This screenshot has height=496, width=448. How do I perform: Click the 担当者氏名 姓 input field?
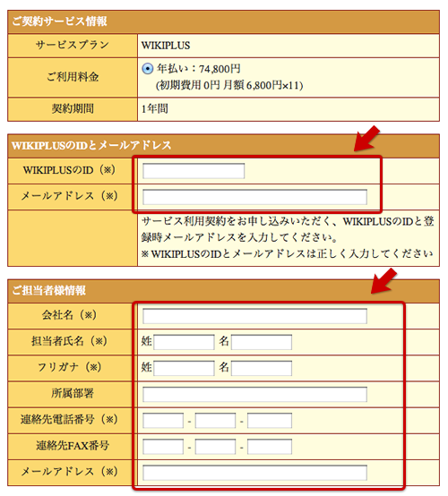(184, 342)
